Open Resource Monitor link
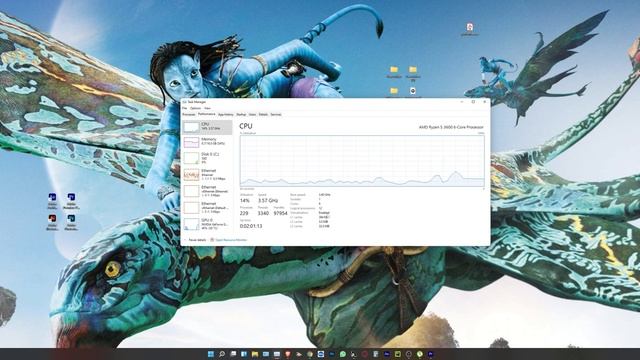The height and width of the screenshot is (360, 640). coord(229,240)
